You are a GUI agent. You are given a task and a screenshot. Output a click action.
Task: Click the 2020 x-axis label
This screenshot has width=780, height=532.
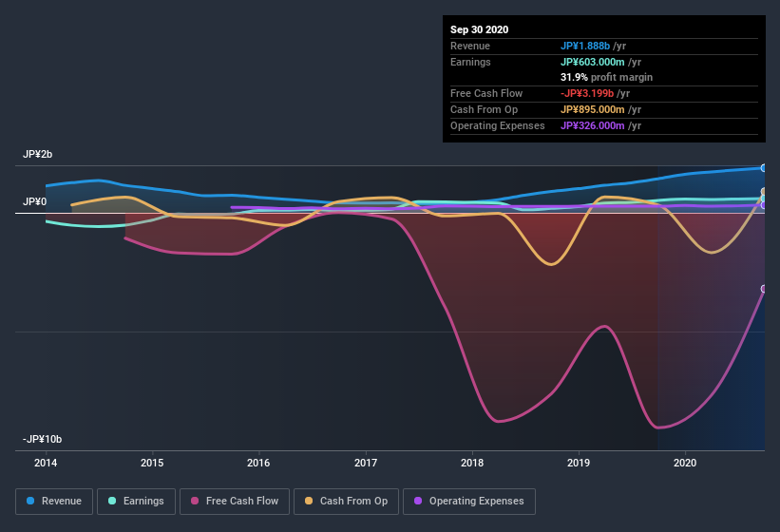tap(685, 463)
